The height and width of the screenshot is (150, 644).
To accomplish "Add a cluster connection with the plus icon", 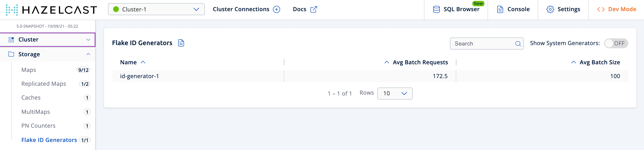I will 276,9.
